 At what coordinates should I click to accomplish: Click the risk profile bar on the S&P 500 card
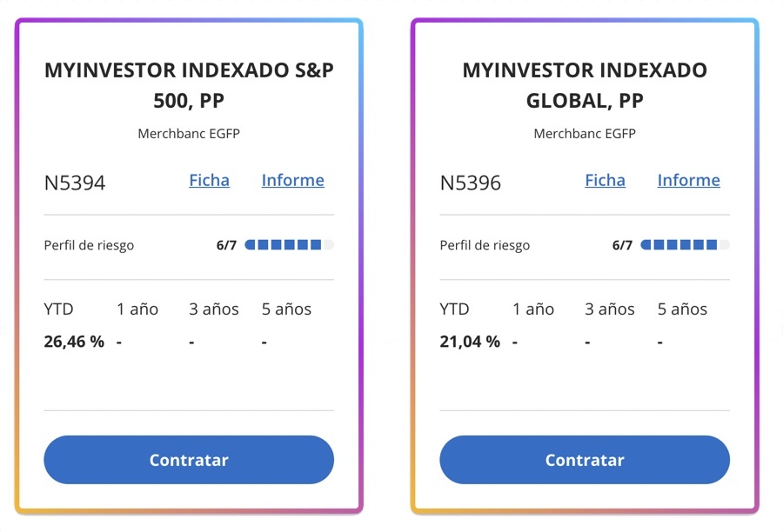pyautogui.click(x=289, y=244)
